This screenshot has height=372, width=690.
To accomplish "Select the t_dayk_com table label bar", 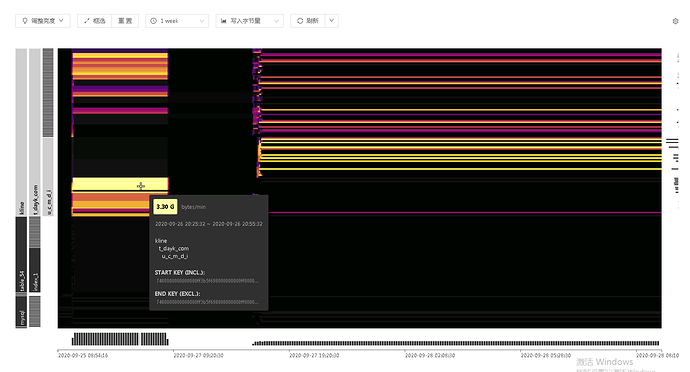I will click(x=35, y=132).
